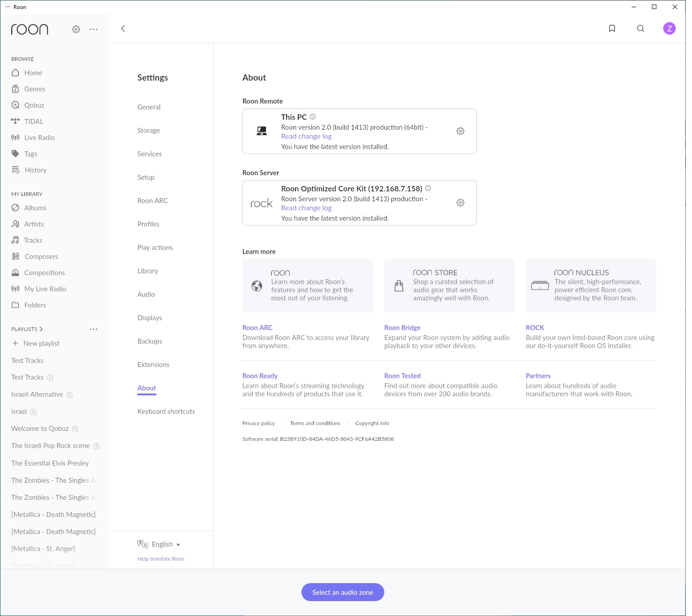Open the ROCK link
Screen dimensions: 692x616
click(x=535, y=328)
